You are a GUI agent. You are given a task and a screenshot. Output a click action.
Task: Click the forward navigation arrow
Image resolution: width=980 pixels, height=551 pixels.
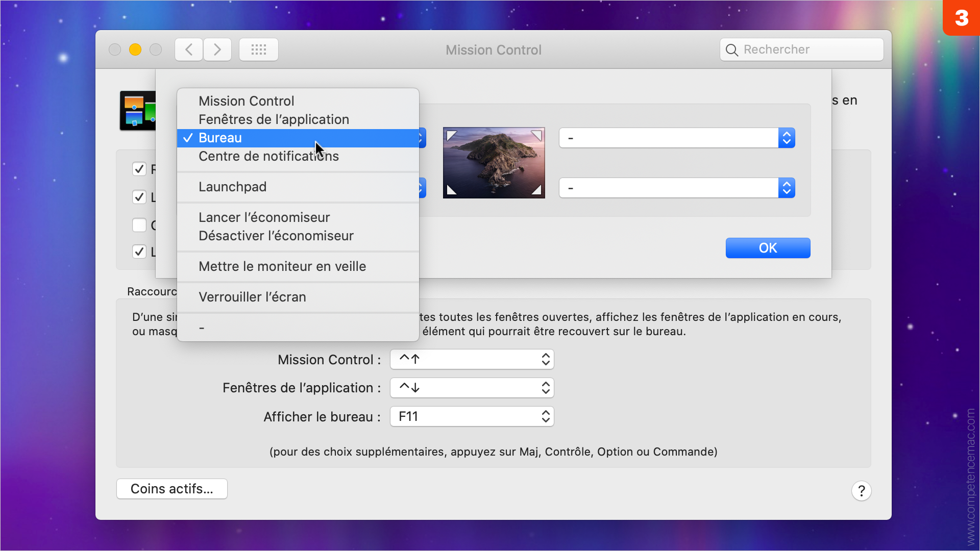217,49
